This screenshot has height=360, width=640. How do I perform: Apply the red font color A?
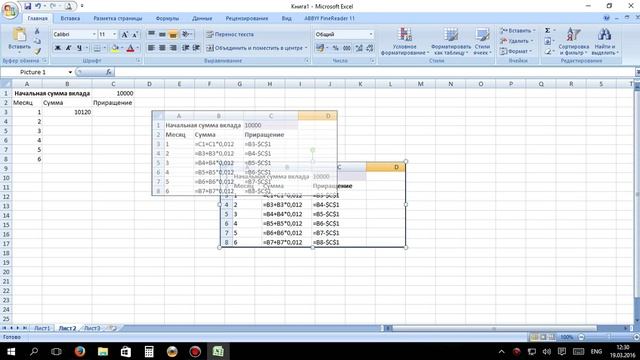pyautogui.click(x=130, y=48)
